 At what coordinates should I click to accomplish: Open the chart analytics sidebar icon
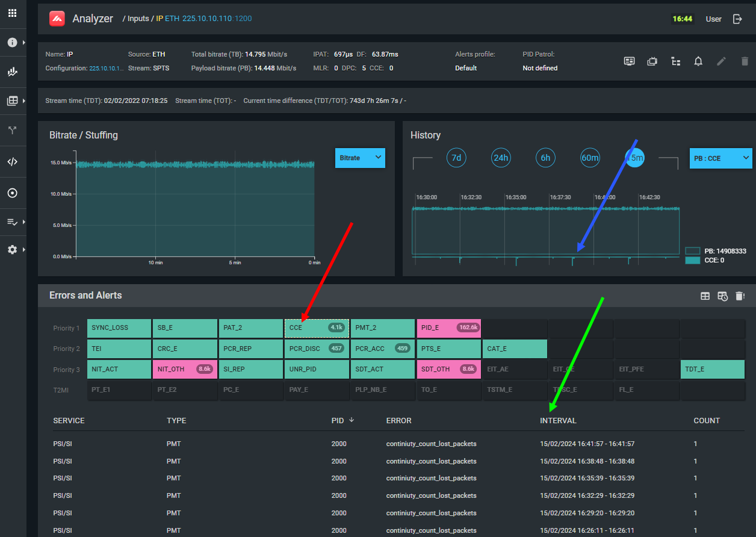(x=12, y=72)
